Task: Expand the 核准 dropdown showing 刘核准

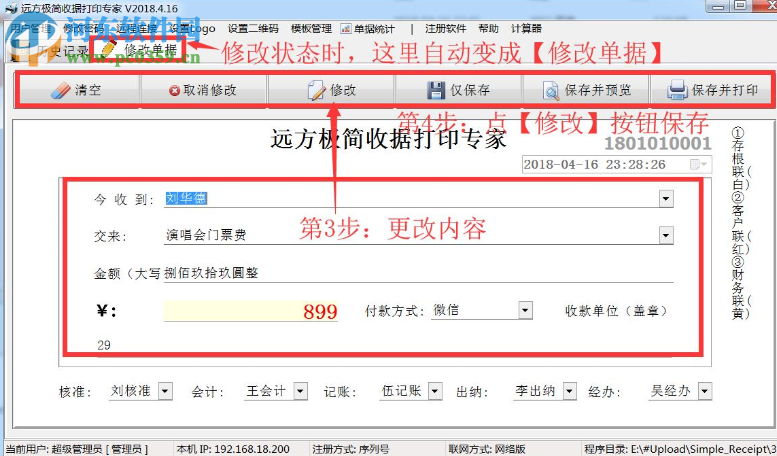Action: [165, 391]
